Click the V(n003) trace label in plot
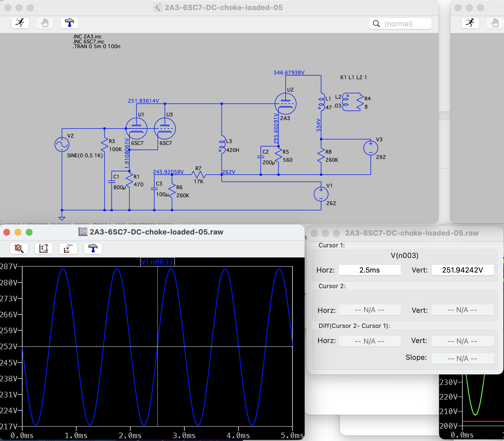The width and height of the screenshot is (504, 441). click(x=157, y=262)
